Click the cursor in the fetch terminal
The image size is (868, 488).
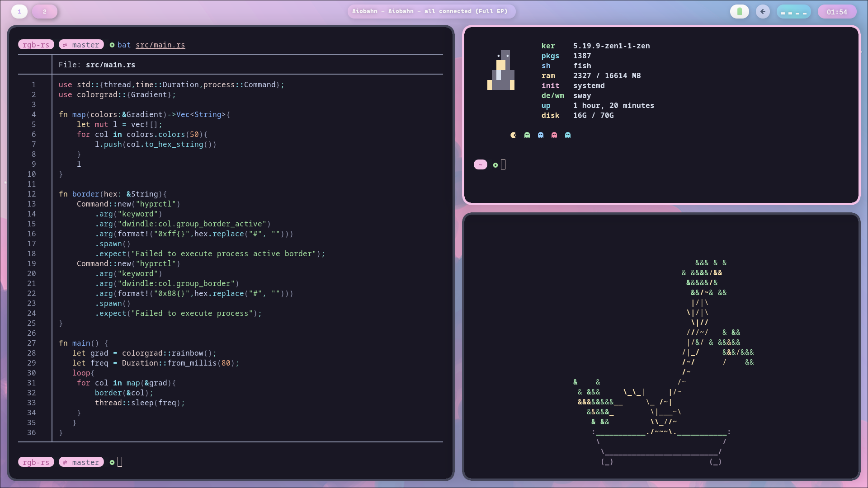point(503,165)
